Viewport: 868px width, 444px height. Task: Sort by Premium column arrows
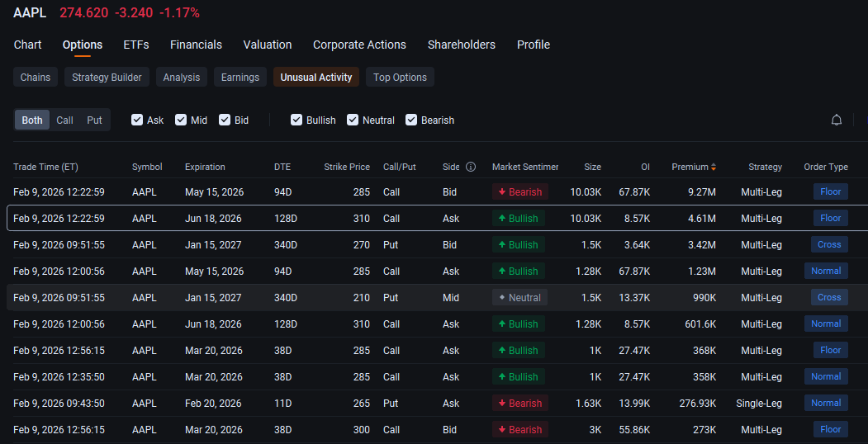tap(714, 167)
